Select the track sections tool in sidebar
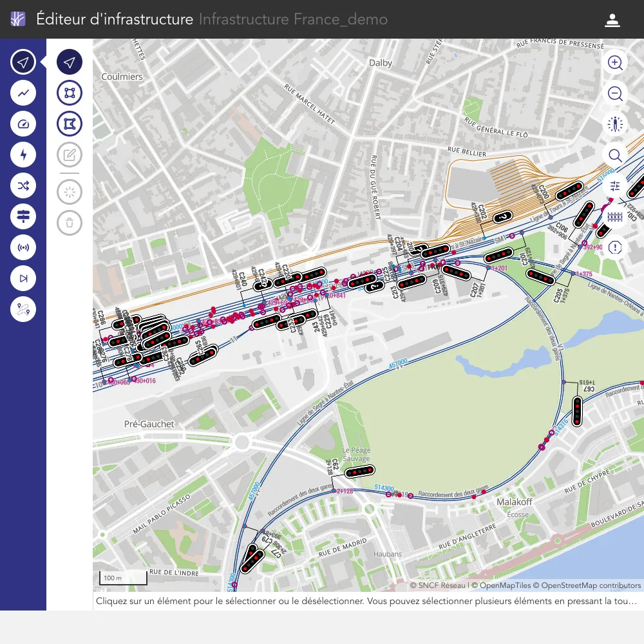The width and height of the screenshot is (644, 644). point(23,93)
